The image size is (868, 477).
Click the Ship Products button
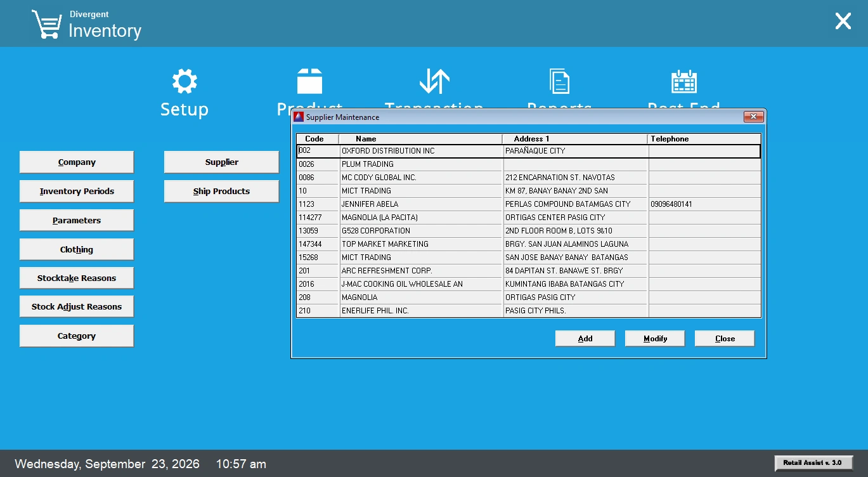[x=221, y=191]
